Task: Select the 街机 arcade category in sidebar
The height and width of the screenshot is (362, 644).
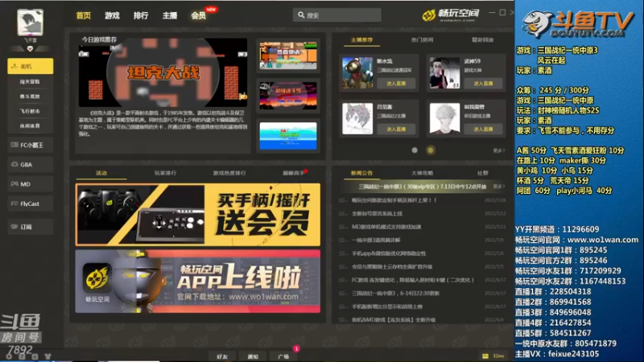Action: pos(31,66)
